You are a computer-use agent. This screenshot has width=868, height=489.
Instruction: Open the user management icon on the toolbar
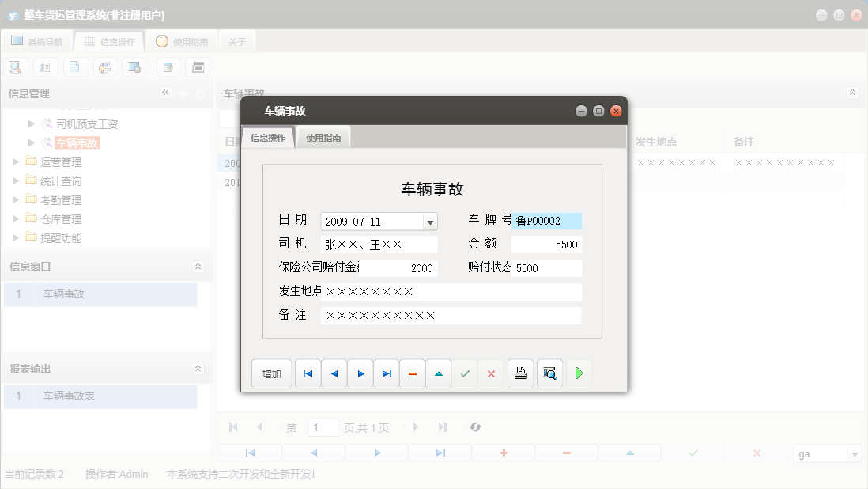[x=104, y=66]
